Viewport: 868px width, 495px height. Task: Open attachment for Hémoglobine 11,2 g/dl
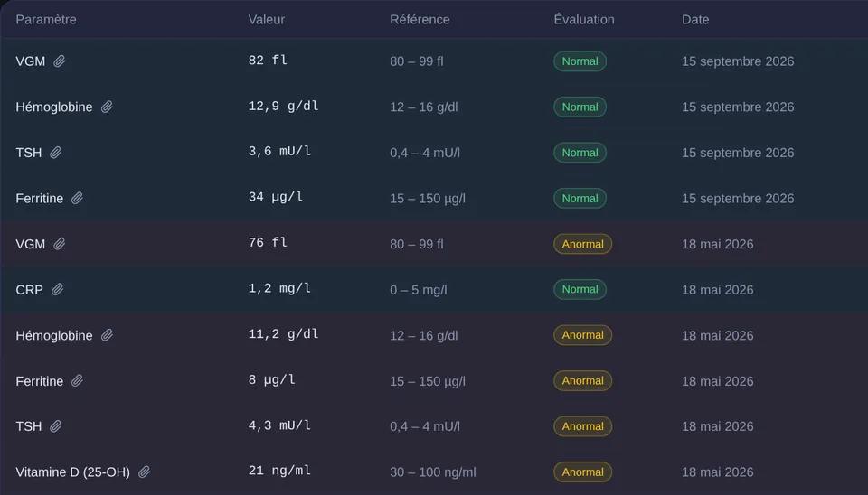click(107, 335)
